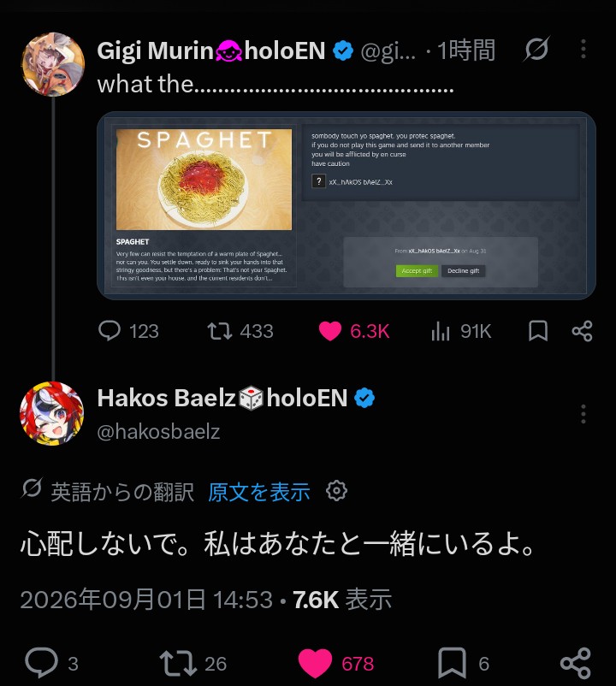Viewport: 616px width, 686px height.
Task: Open translation settings gear
Action: (336, 491)
